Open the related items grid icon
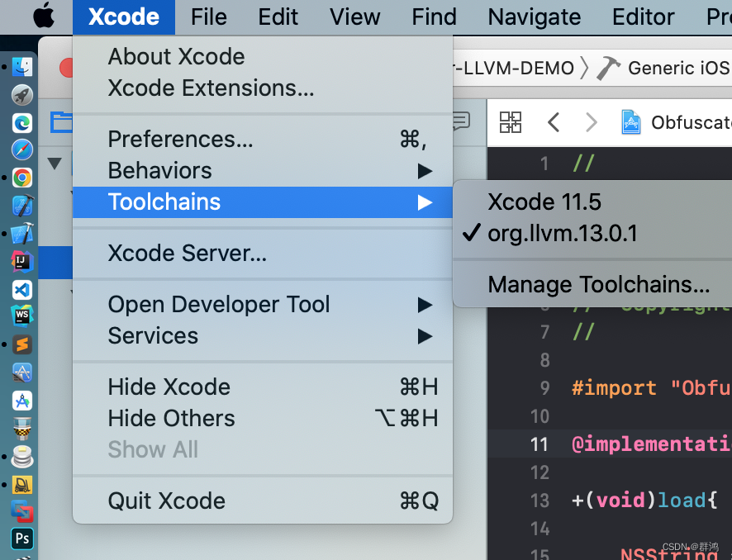Viewport: 732px width, 560px height. coord(511,122)
